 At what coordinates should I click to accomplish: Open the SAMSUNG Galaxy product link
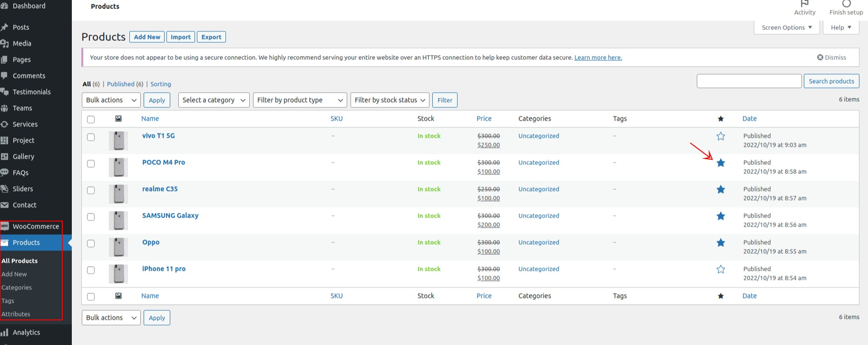(170, 216)
